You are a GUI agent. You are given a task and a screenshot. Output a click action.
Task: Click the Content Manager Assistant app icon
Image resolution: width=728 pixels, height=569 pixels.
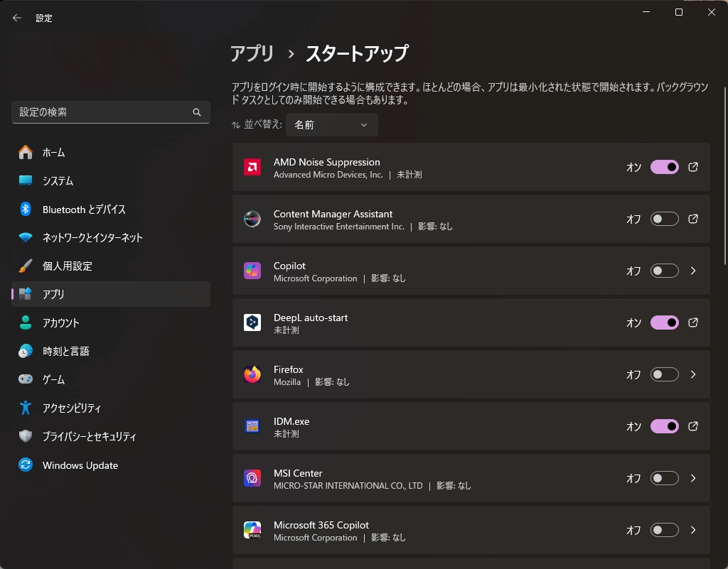[x=252, y=219]
